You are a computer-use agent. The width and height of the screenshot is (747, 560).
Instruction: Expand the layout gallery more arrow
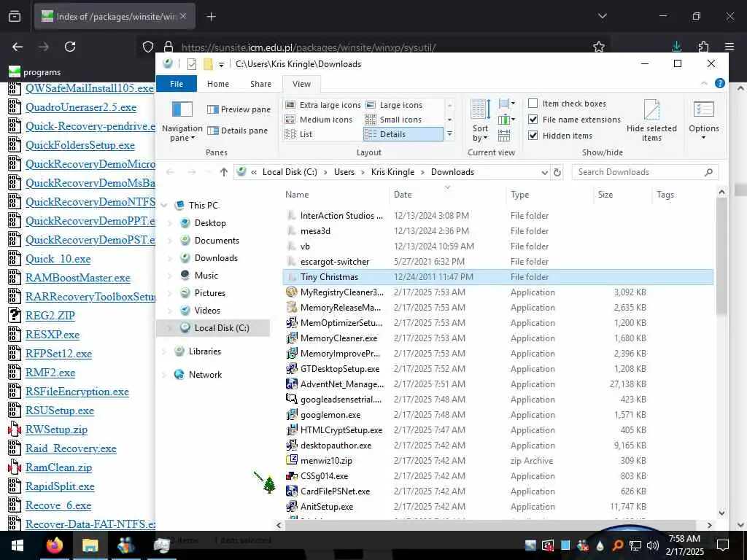[449, 135]
